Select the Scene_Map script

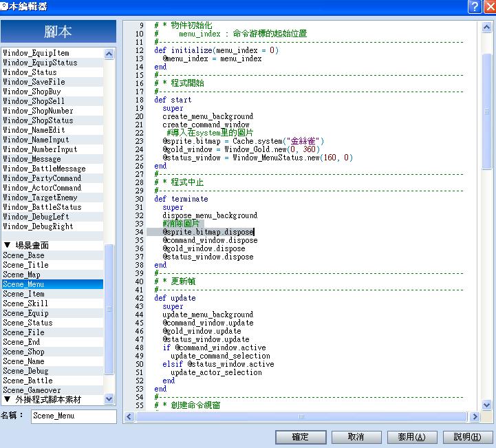[52, 275]
